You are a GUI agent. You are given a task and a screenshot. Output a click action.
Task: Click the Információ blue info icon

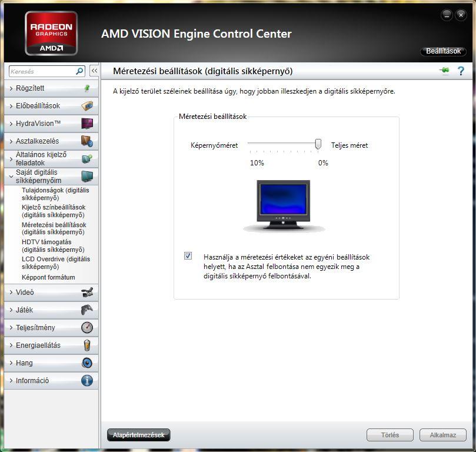point(87,380)
